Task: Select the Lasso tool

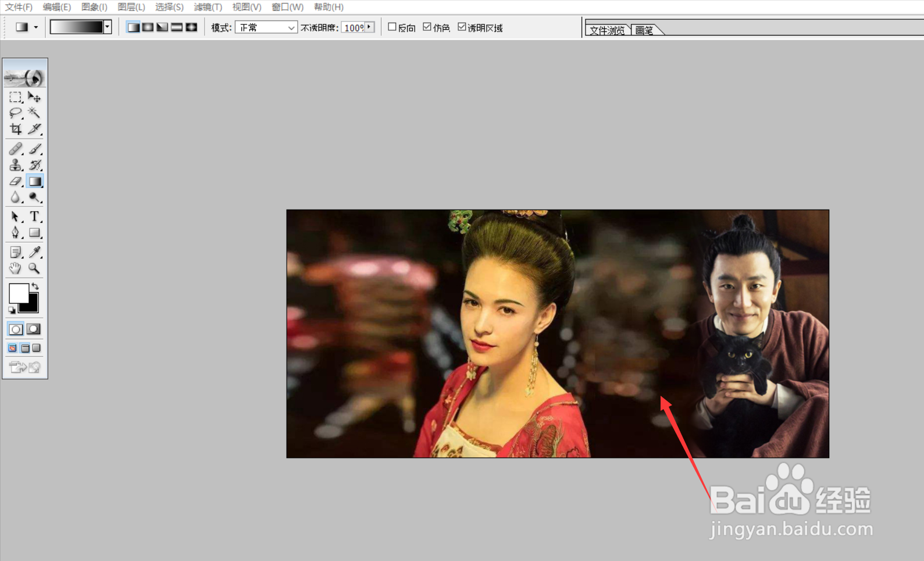Action: (x=16, y=113)
